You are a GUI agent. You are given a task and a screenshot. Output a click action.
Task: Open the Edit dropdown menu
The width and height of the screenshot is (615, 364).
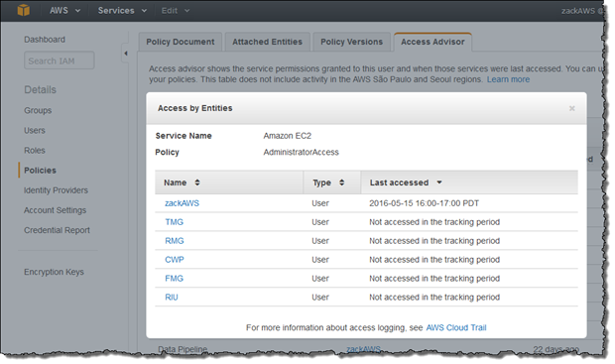[x=176, y=11]
